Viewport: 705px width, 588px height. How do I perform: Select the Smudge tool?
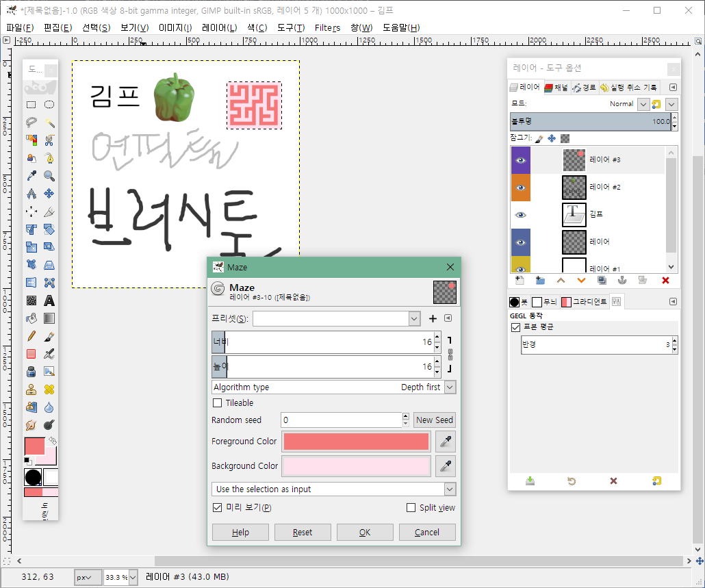tap(31, 425)
